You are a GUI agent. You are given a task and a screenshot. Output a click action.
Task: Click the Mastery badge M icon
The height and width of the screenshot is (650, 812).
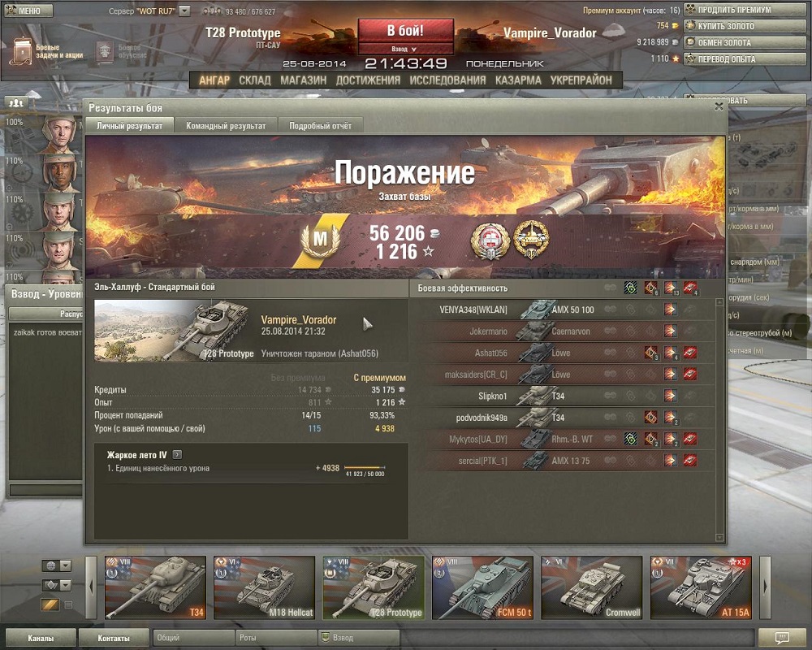[x=321, y=240]
